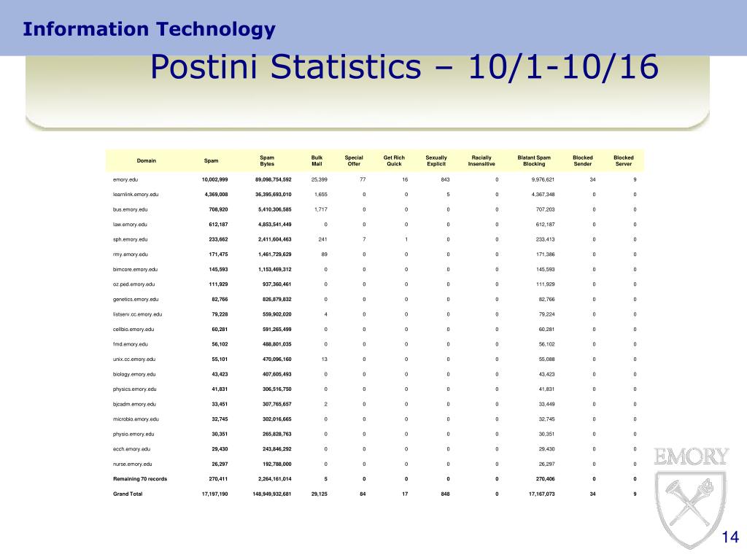Click the slide number '14'
The width and height of the screenshot is (747, 560).
730,537
